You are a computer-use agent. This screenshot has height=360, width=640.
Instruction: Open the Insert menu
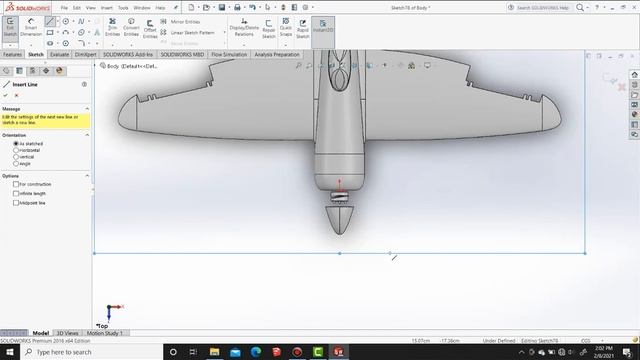pyautogui.click(x=107, y=8)
